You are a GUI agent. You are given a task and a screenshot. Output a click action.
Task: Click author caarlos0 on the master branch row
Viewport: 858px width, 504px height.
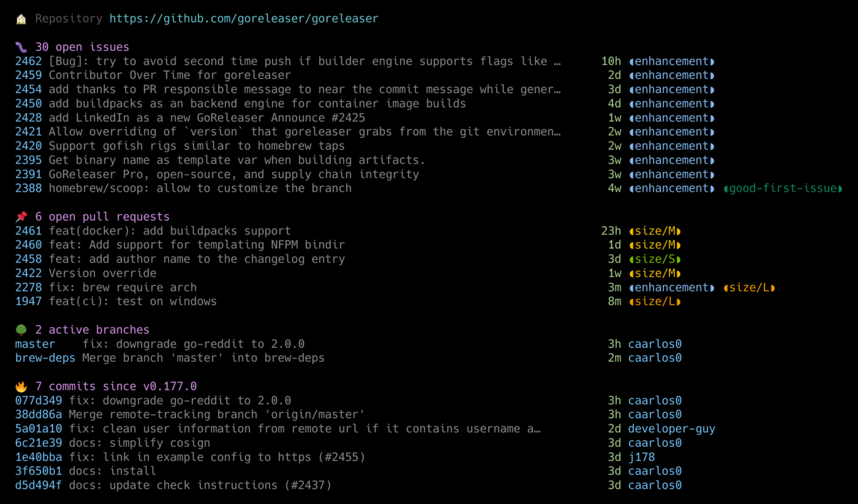[655, 344]
